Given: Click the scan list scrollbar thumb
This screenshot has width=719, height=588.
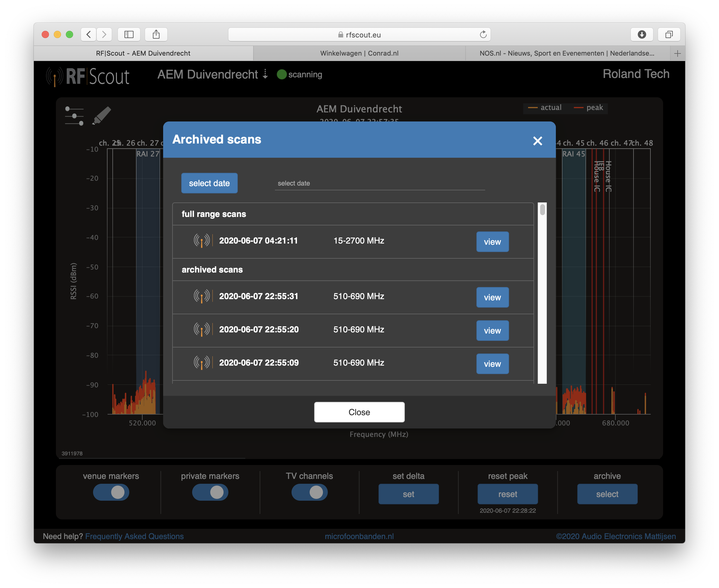Looking at the screenshot, I should (543, 209).
